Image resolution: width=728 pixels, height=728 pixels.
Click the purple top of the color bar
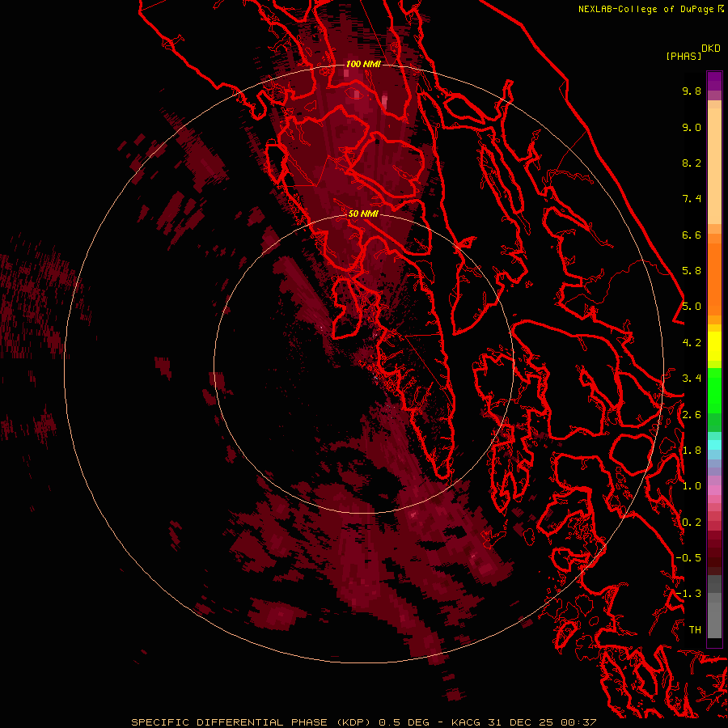pyautogui.click(x=714, y=81)
